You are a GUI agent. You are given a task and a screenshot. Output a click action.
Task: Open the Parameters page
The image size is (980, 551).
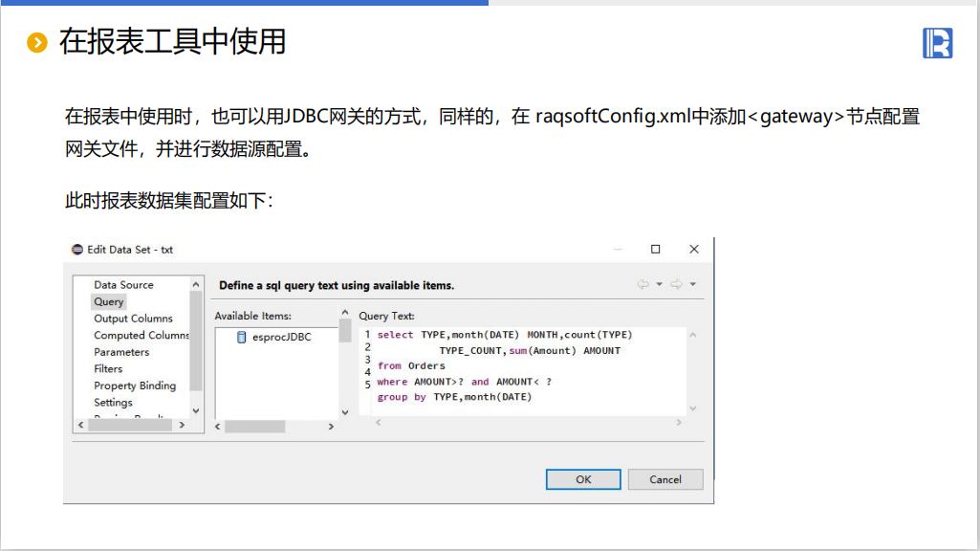pos(121,352)
